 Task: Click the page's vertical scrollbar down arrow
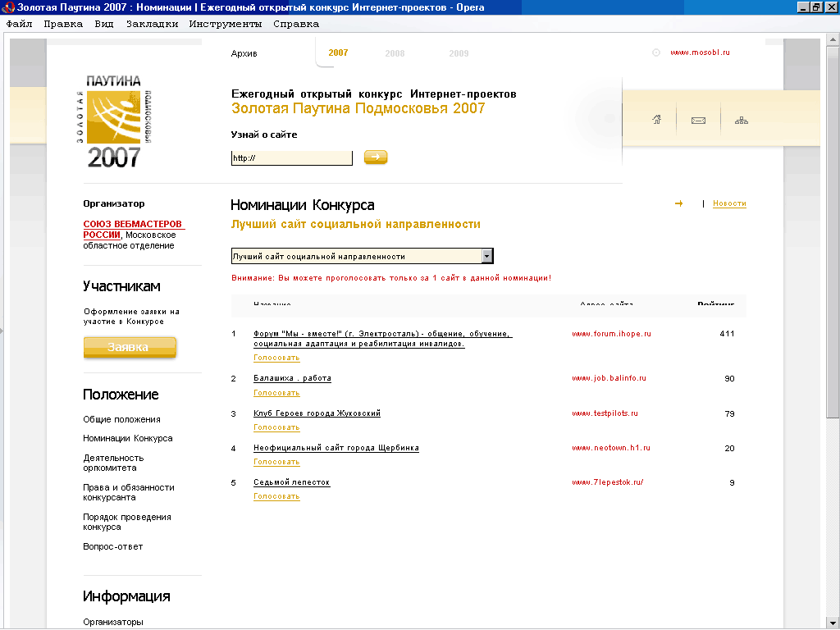833,623
